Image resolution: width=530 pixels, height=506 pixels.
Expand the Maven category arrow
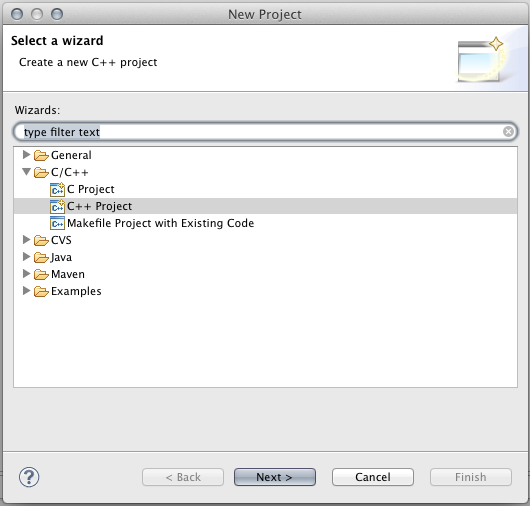[x=26, y=273]
